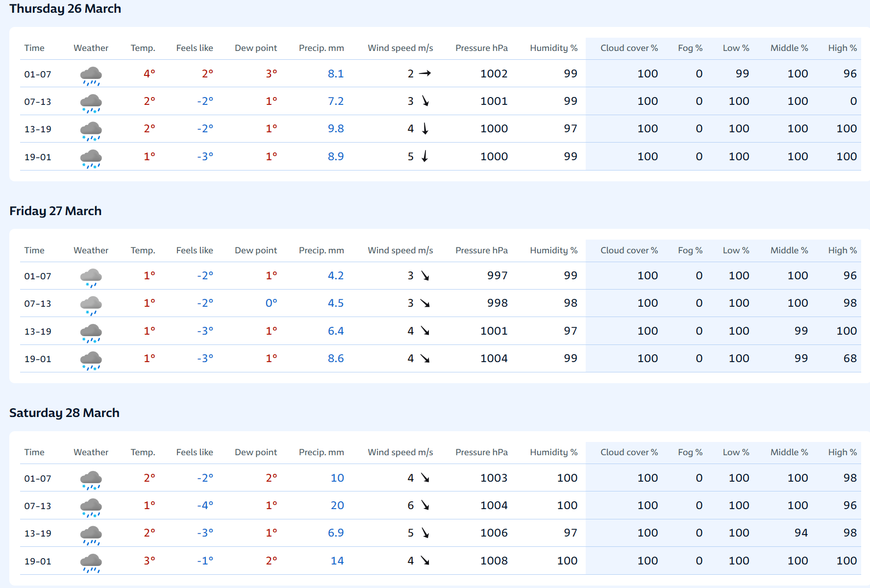The width and height of the screenshot is (870, 588).
Task: Select the Thursday 26 March heading
Action: (x=65, y=9)
